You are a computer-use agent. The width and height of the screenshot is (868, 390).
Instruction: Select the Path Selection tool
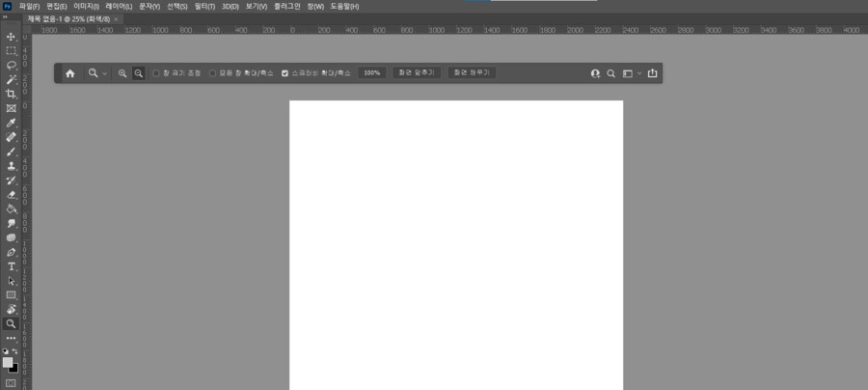click(11, 281)
